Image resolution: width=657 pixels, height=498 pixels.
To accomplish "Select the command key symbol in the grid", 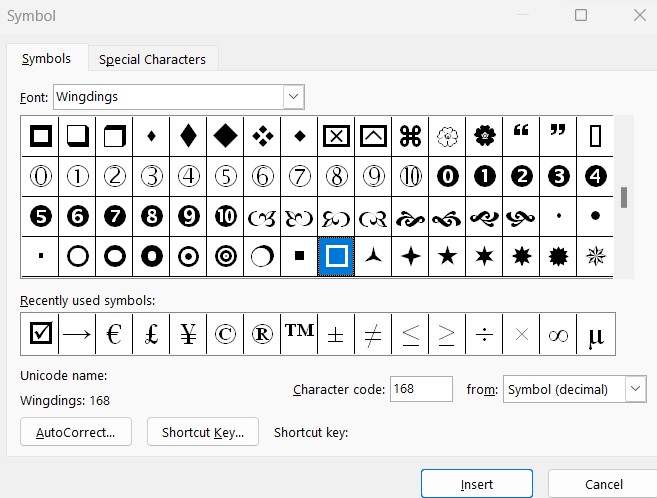I will coord(410,135).
